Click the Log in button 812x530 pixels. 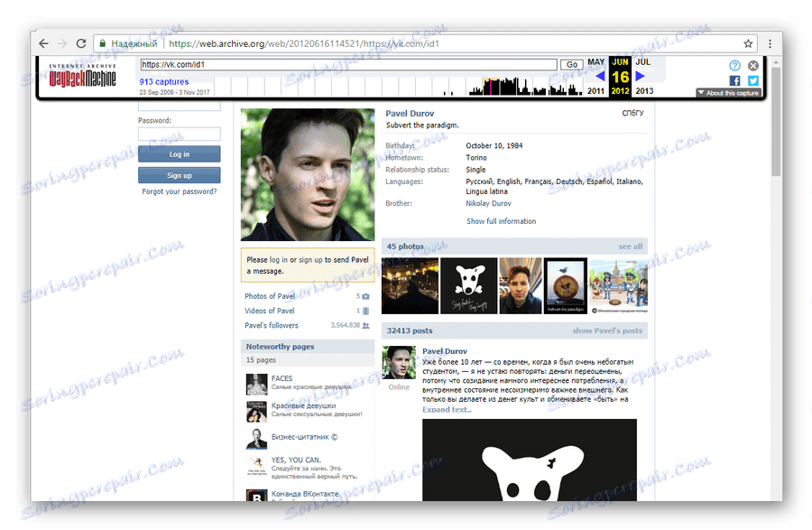click(x=180, y=154)
